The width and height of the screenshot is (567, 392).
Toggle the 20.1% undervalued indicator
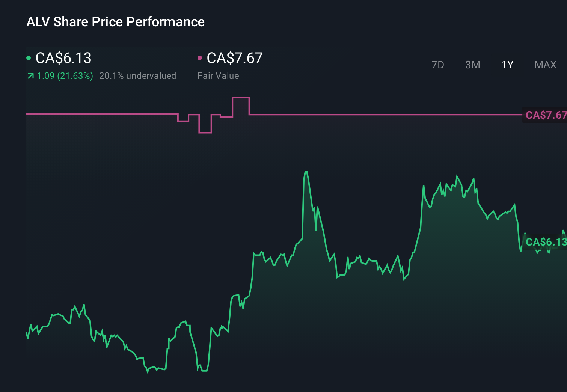137,75
